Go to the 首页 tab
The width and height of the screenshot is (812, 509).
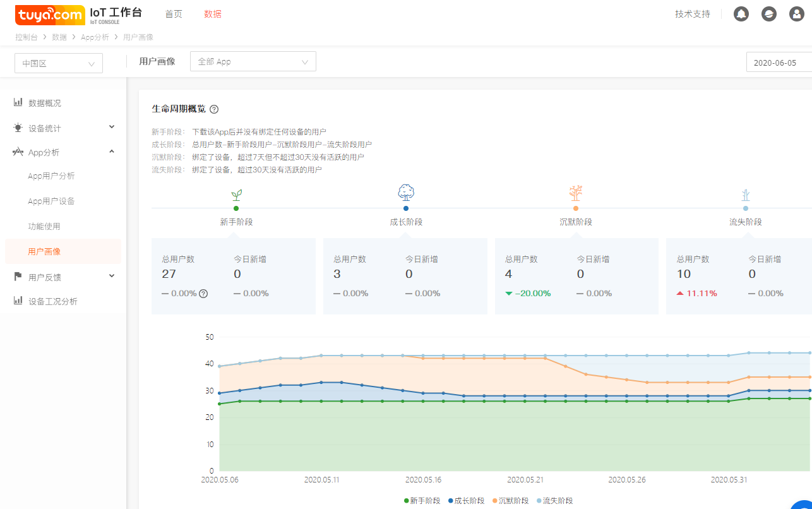coord(174,14)
